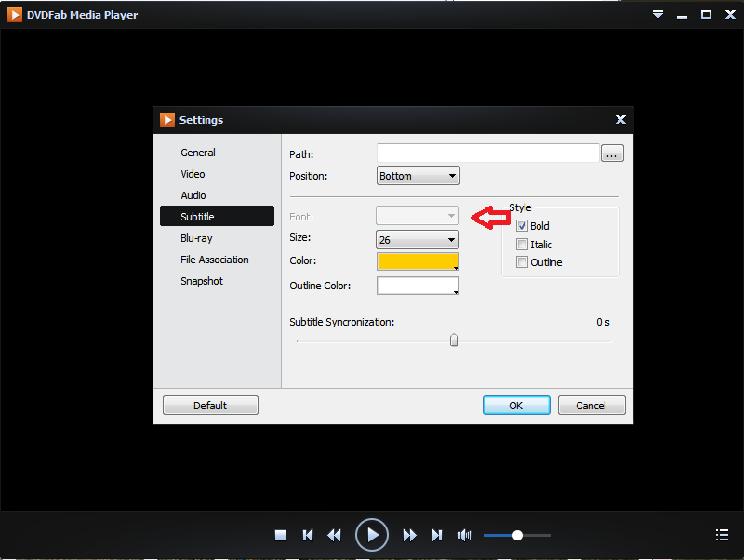Skip to previous chapter icon

[x=308, y=535]
